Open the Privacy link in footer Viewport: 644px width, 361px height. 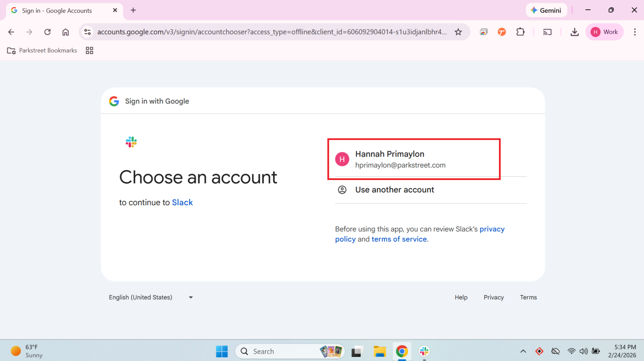(494, 297)
